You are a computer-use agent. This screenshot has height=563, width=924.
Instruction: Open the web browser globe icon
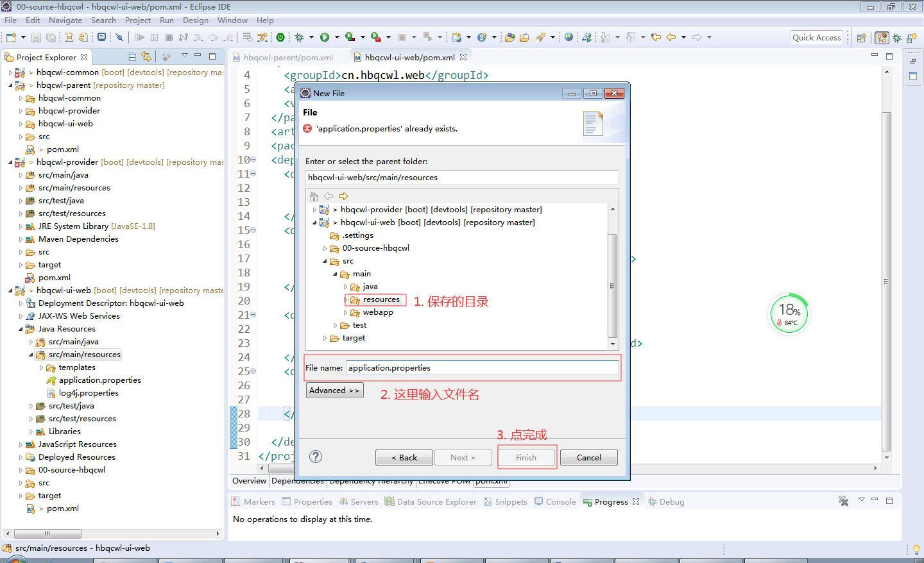[x=569, y=37]
